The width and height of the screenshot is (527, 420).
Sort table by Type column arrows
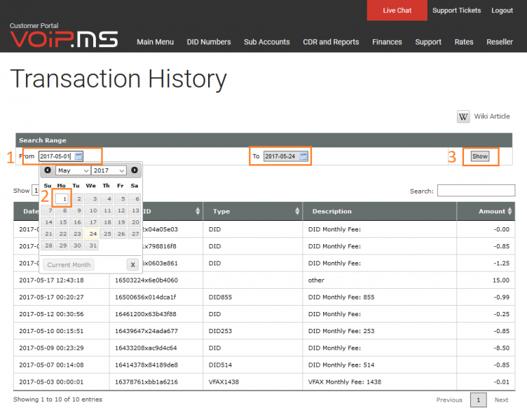point(297,211)
